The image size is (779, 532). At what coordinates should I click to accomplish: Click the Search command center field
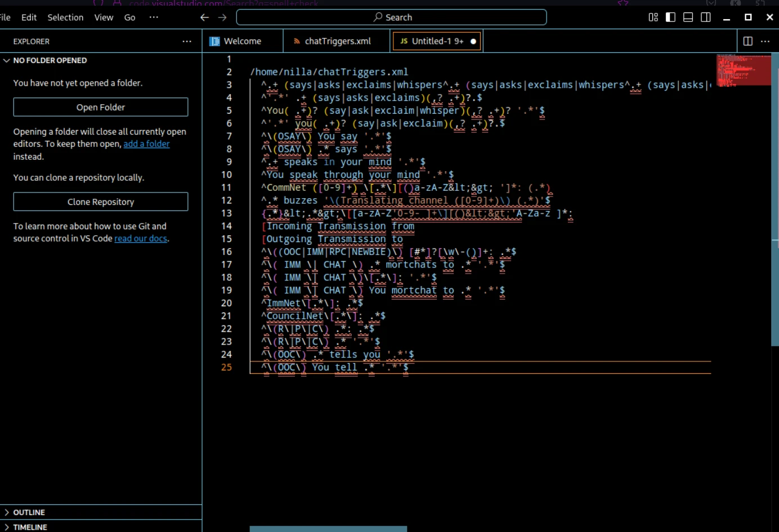pyautogui.click(x=392, y=17)
